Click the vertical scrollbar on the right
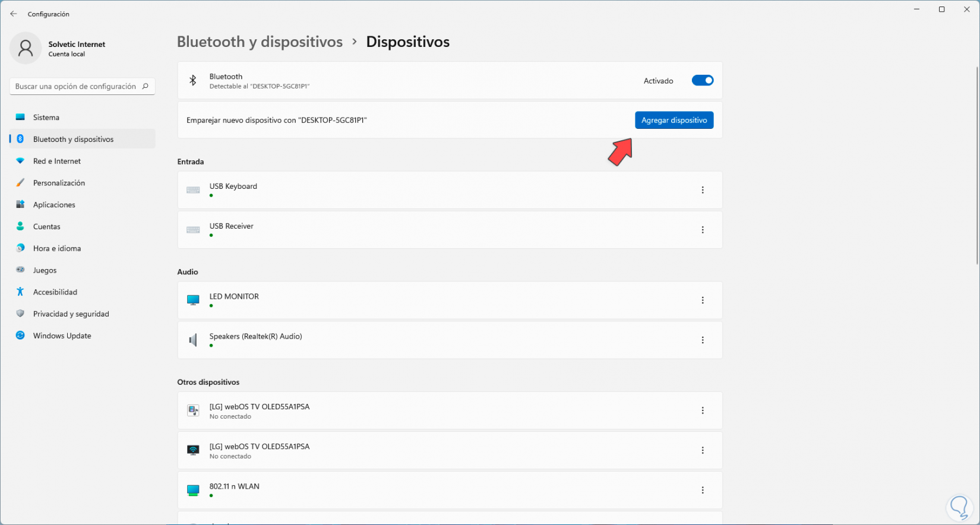Screen dimensions: 980x525 click(x=977, y=166)
